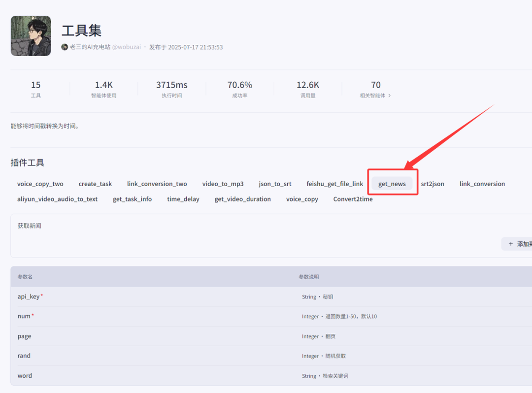Click the page parameter name
The height and width of the screenshot is (393, 532).
pyautogui.click(x=25, y=336)
